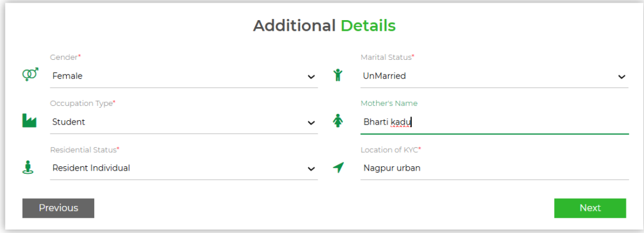Image resolution: width=644 pixels, height=233 pixels.
Task: Open the Occupation Type dropdown showing Student
Action: pos(184,122)
